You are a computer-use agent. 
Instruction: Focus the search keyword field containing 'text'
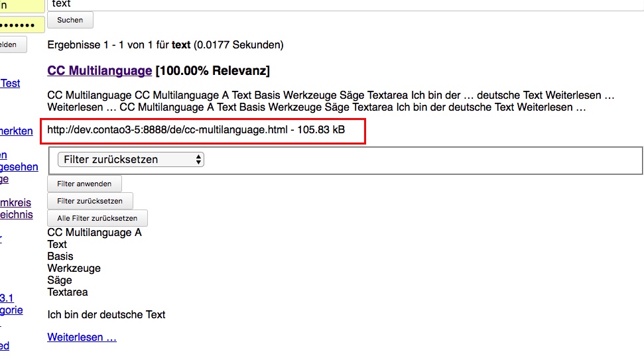345,5
